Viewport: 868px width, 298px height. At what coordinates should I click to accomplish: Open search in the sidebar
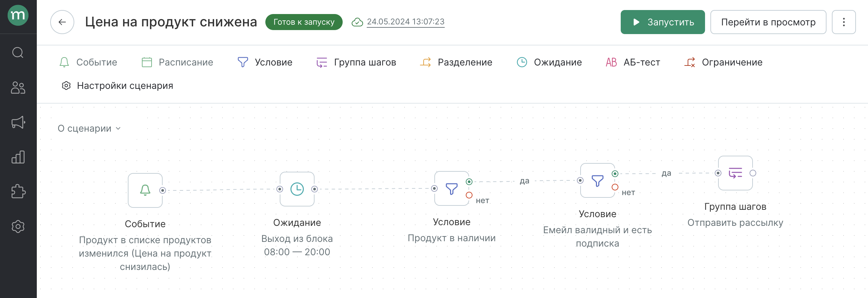[x=18, y=52]
